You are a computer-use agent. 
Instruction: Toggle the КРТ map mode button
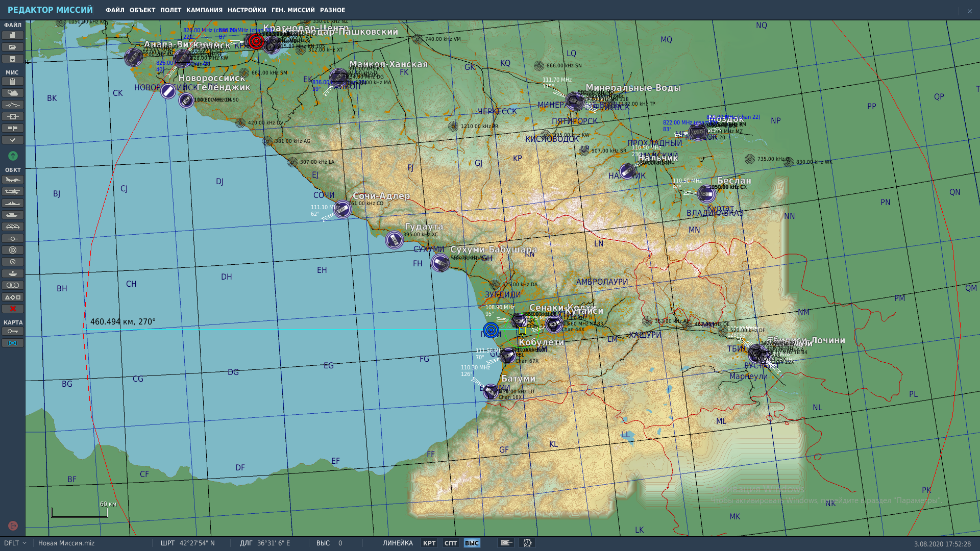(429, 543)
